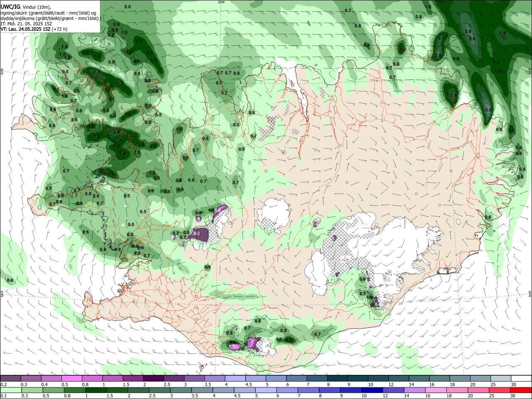Click the 1.9 precipitation value on the map

pos(502,33)
